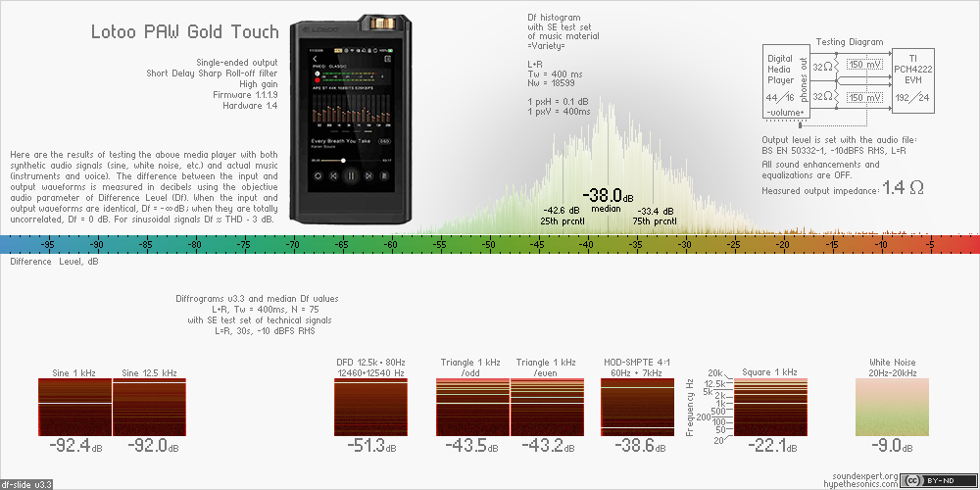The width and height of the screenshot is (980, 490).
Task: Select the DFD 12.5k + 80Hz diffrogram
Action: point(370,407)
